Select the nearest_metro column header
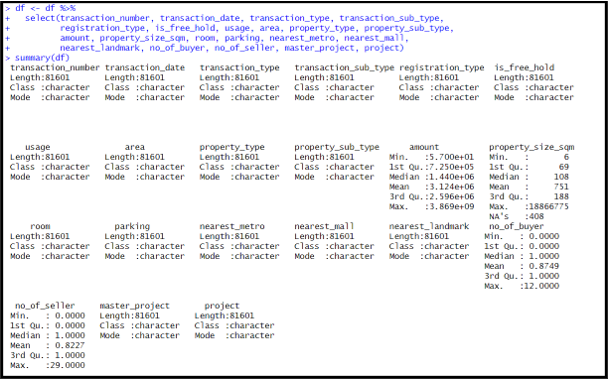The height and width of the screenshot is (379, 610). tap(232, 226)
